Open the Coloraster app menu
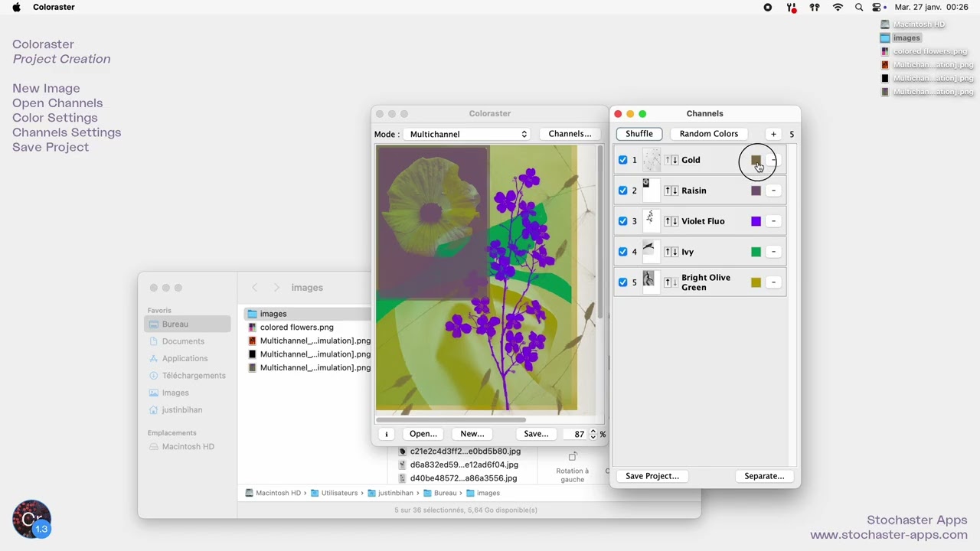 (x=54, y=7)
